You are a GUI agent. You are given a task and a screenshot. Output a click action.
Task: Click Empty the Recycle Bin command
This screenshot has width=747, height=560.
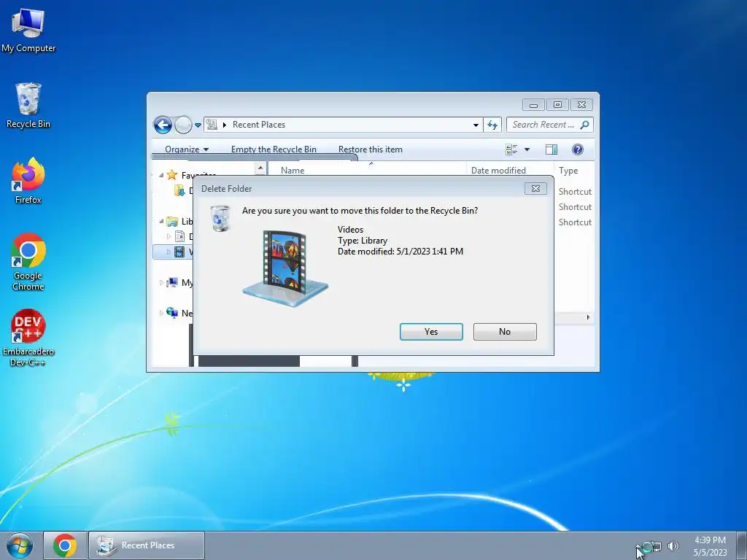[274, 149]
